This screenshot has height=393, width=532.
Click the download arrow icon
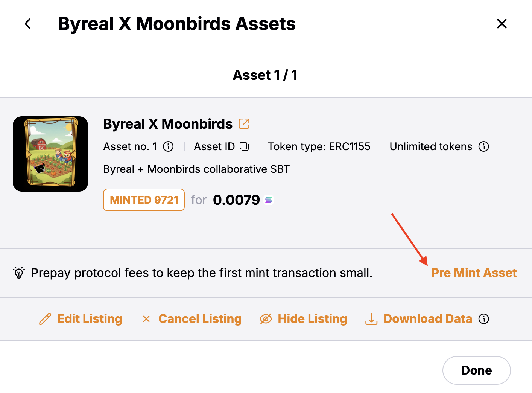[x=371, y=319]
